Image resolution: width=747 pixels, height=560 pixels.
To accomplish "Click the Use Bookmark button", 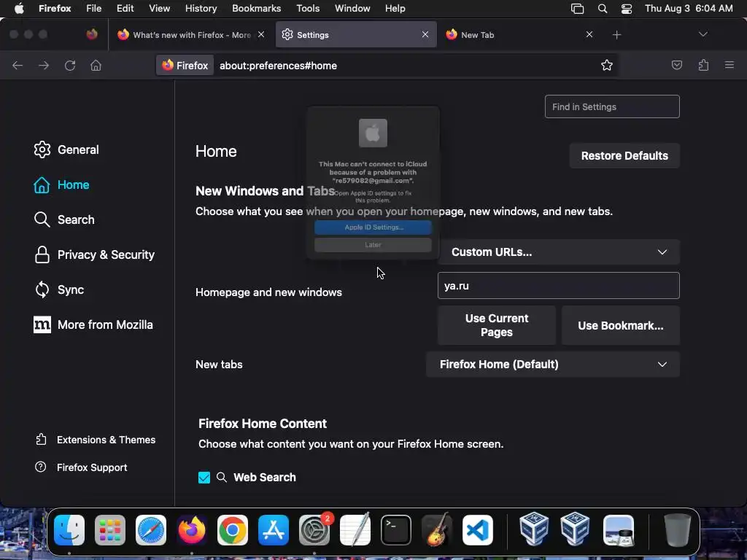I will pyautogui.click(x=620, y=325).
